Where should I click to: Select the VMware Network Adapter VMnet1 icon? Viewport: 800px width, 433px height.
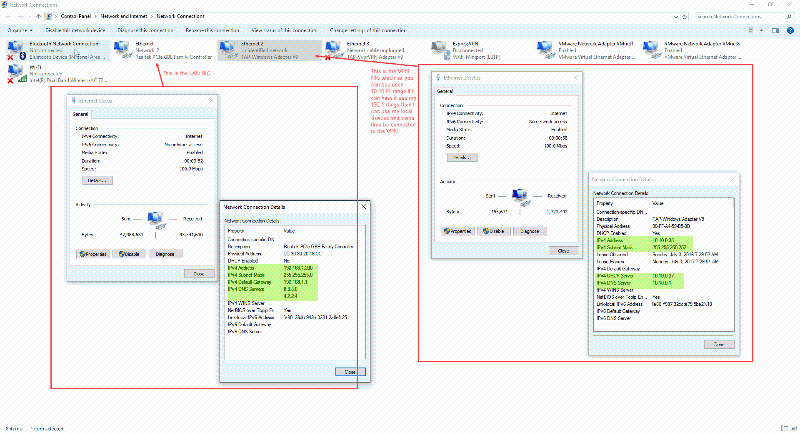point(546,49)
